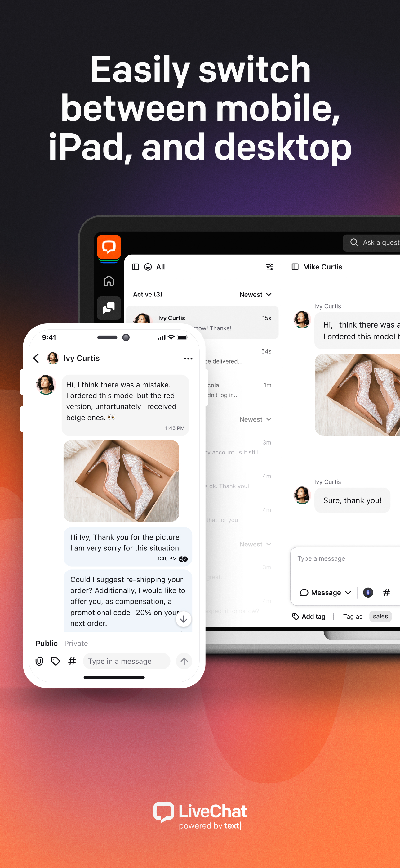400x868 pixels.
Task: Tap the send arrow button on phone
Action: pyautogui.click(x=184, y=661)
